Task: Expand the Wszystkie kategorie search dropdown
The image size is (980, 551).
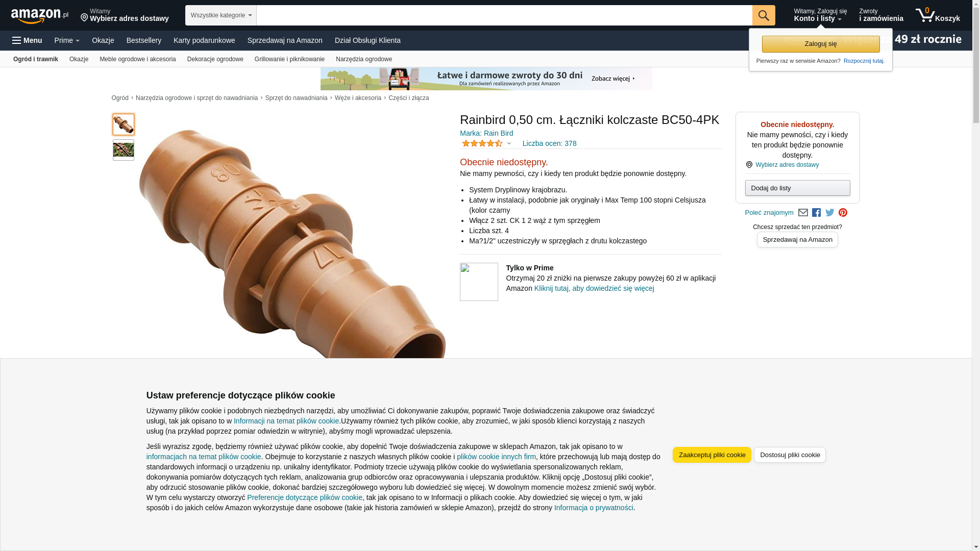Action: pos(221,15)
